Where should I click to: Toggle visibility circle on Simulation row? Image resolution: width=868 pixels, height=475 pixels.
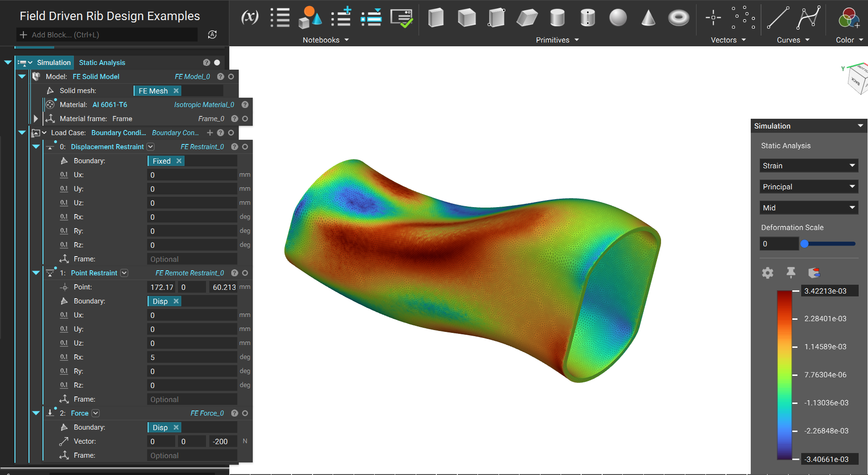click(217, 63)
